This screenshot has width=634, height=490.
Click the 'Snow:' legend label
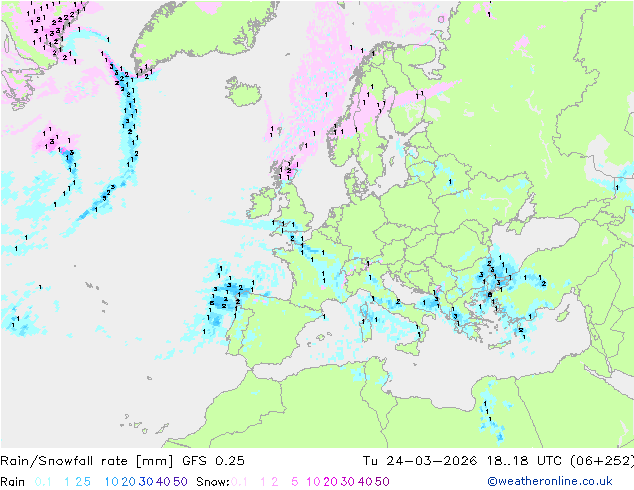(x=213, y=482)
